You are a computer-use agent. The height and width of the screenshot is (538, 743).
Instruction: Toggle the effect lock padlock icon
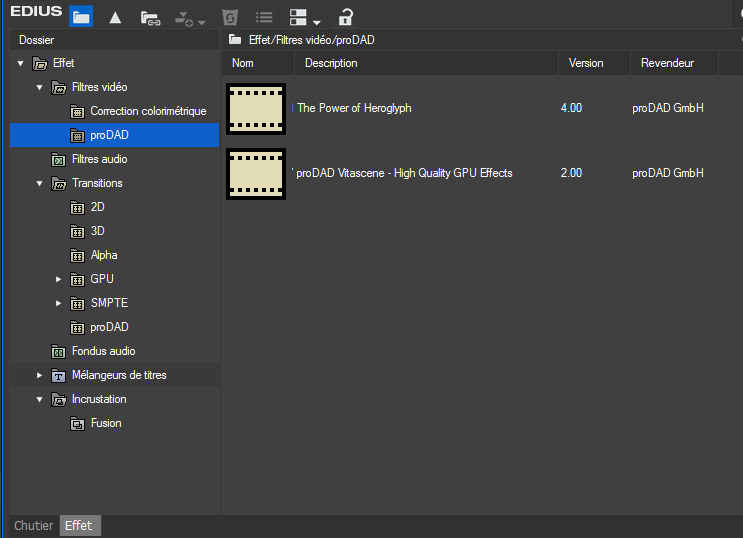click(x=345, y=17)
